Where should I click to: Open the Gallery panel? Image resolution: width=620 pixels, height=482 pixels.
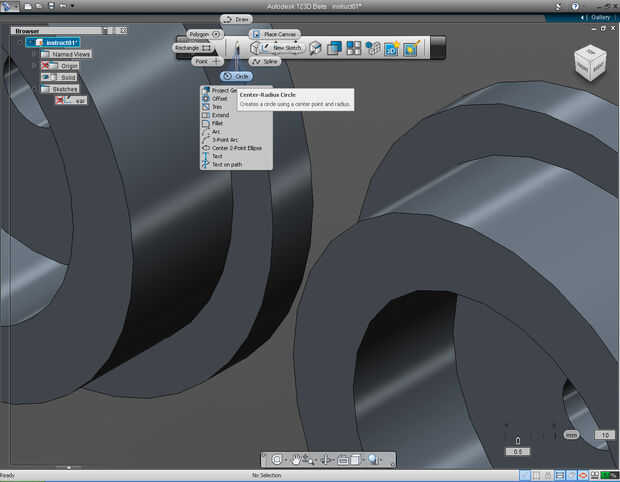(598, 17)
